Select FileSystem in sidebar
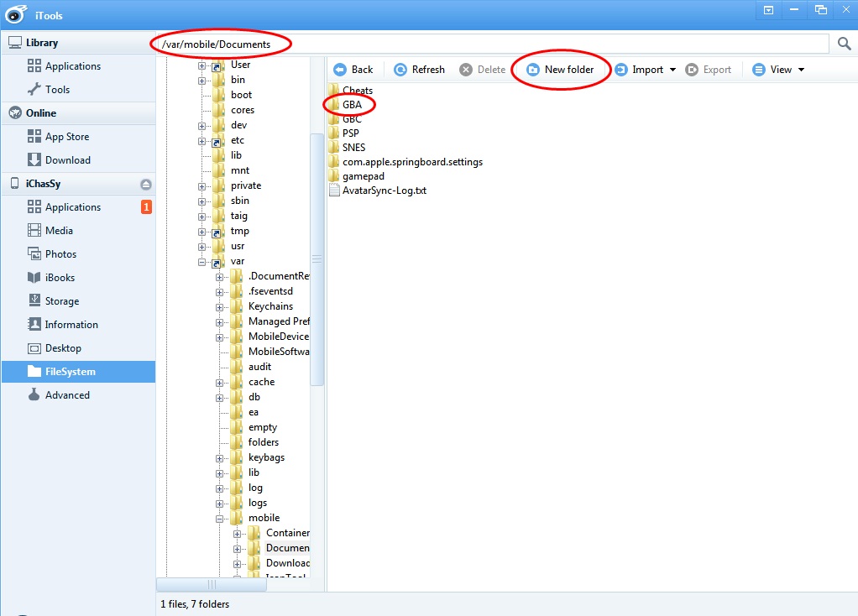 [x=78, y=372]
